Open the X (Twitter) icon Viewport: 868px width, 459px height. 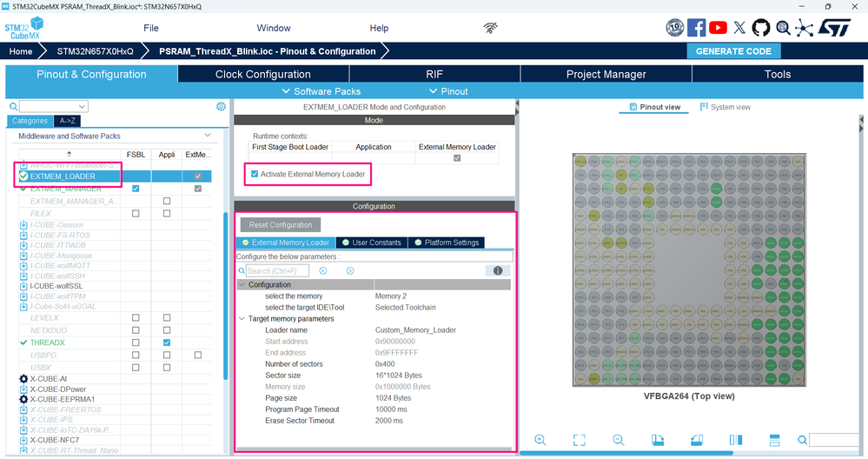tap(739, 28)
